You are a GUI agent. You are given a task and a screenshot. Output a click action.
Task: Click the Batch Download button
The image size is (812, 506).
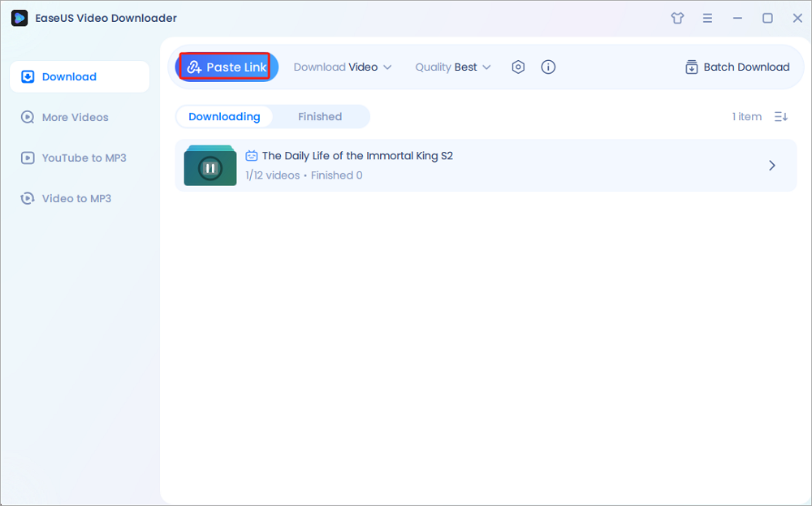tap(737, 67)
